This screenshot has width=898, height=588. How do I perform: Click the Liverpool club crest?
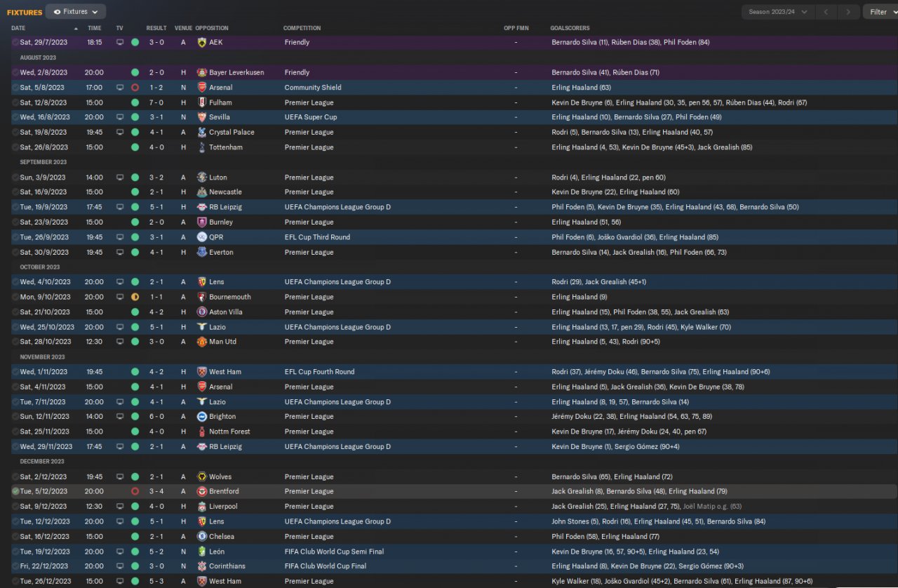pos(202,507)
